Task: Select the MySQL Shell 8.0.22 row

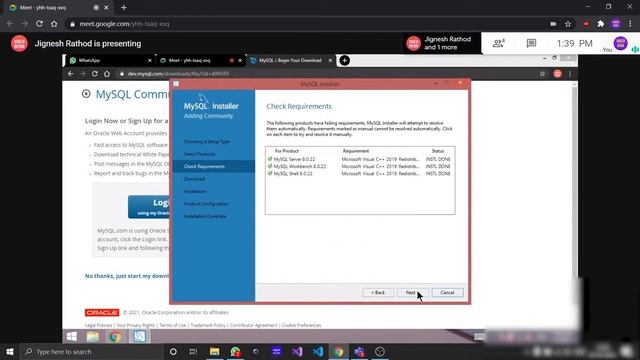Action: pyautogui.click(x=359, y=173)
